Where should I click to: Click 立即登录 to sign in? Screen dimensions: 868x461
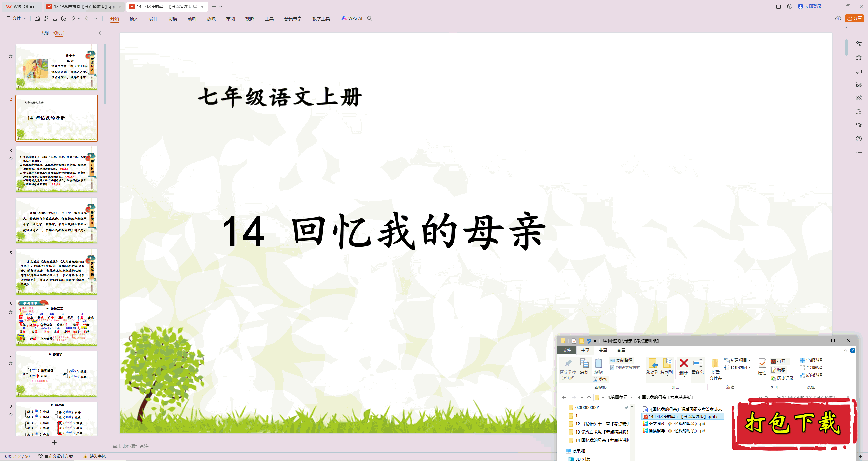[810, 6]
